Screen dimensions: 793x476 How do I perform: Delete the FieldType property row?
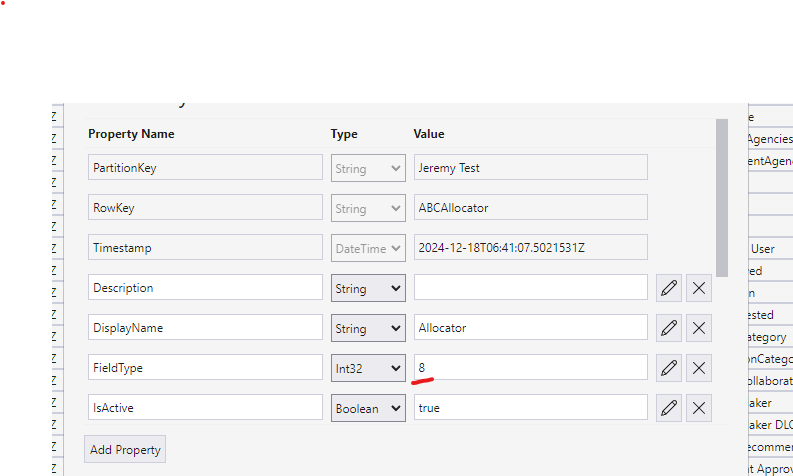pyautogui.click(x=699, y=368)
